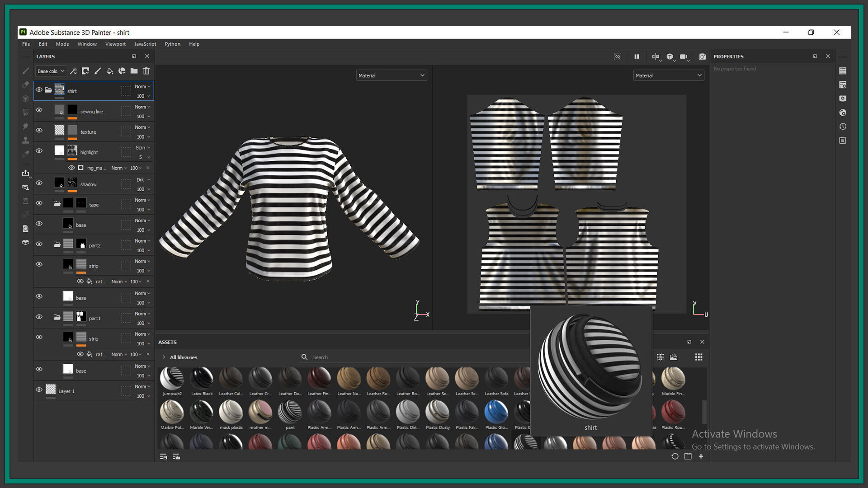The height and width of the screenshot is (488, 868).
Task: Open 3D viewport Material mode dropdown
Action: [x=391, y=75]
